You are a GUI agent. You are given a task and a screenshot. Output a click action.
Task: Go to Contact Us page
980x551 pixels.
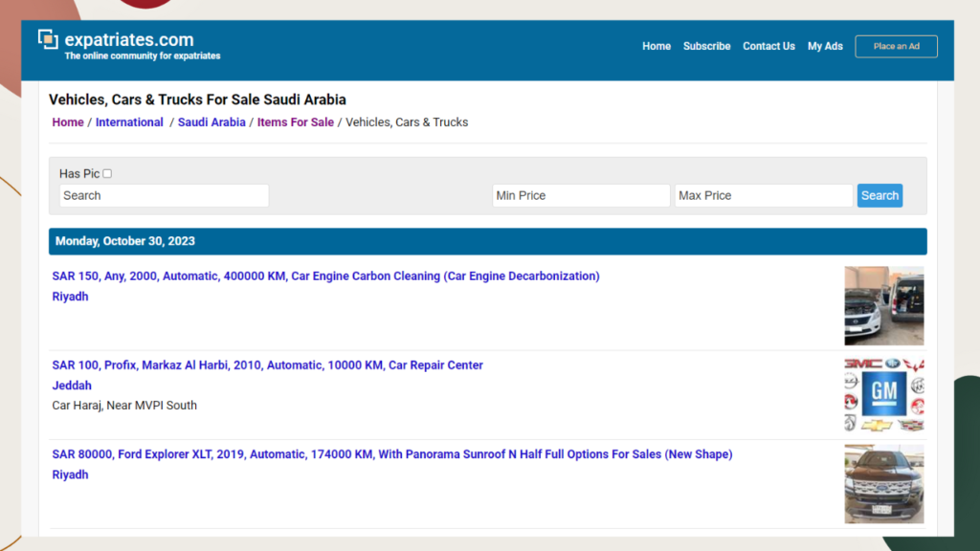click(768, 46)
